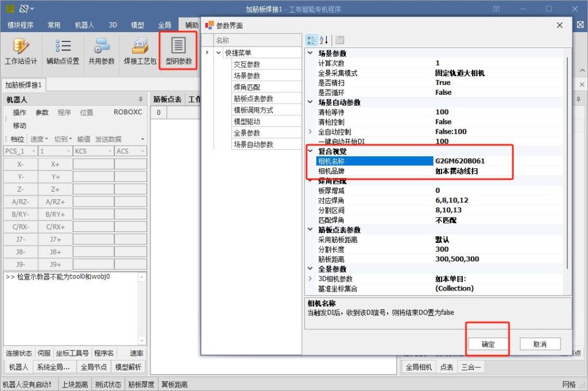This screenshot has height=391, width=588.
Task: Open the 焊接工艺包 icon
Action: 140,46
